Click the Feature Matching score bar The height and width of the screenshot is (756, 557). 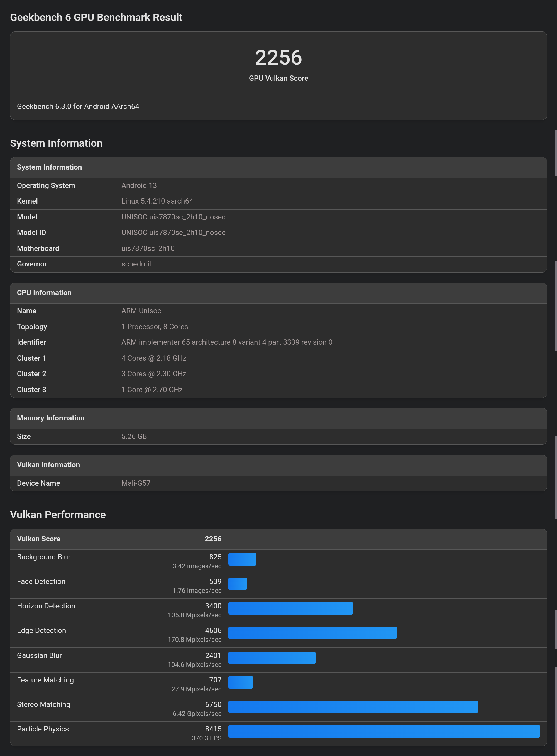click(x=240, y=682)
